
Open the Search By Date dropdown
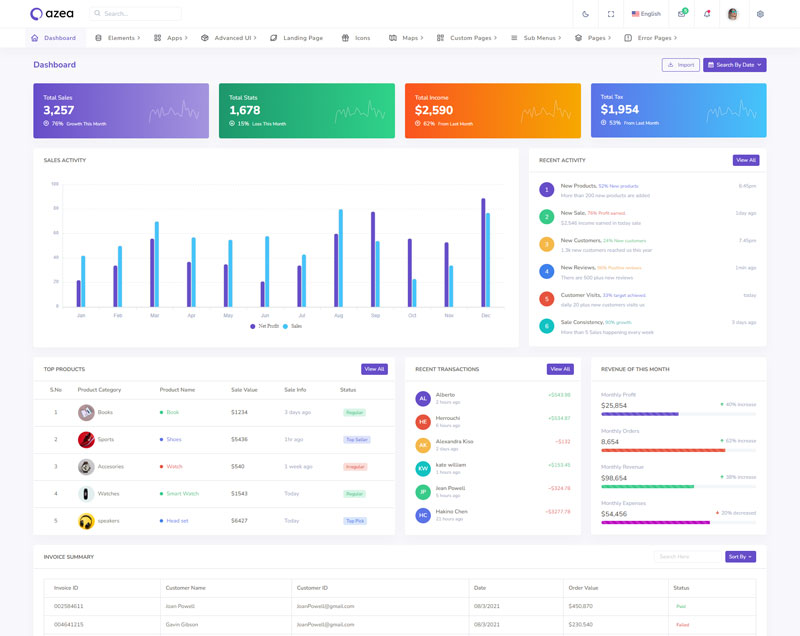pos(734,65)
